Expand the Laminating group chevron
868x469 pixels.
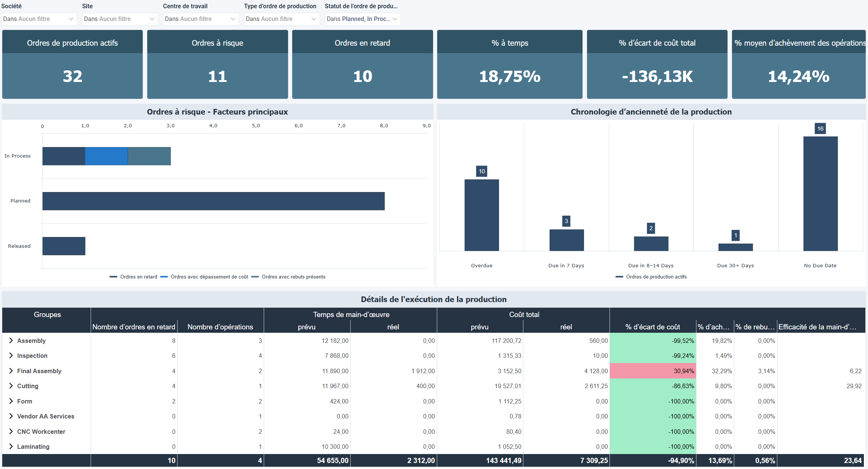[x=11, y=447]
